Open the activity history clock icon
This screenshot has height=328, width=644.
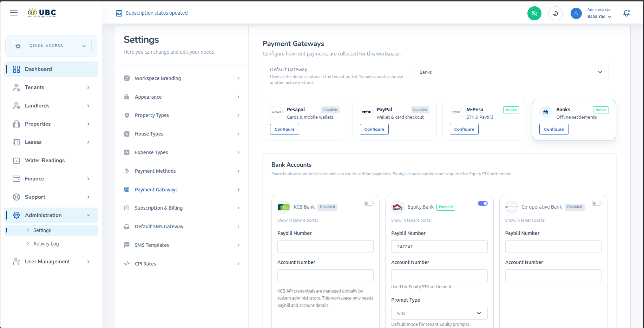[x=555, y=13]
